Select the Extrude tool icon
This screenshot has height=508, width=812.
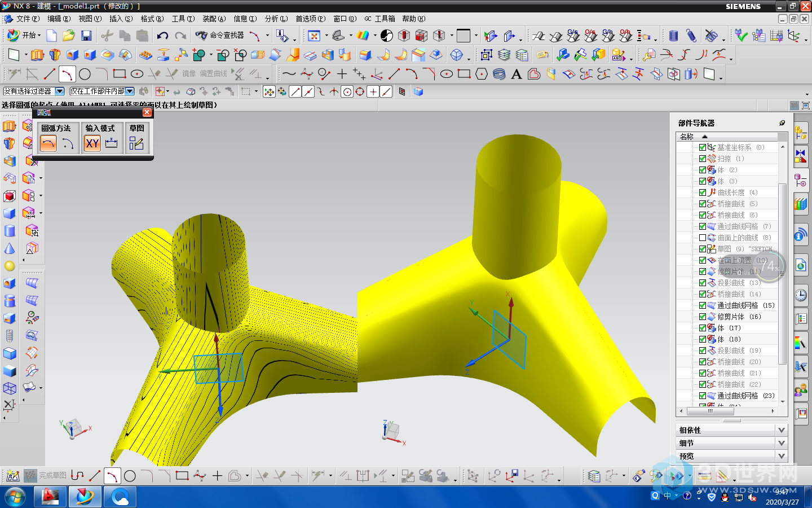pos(37,55)
